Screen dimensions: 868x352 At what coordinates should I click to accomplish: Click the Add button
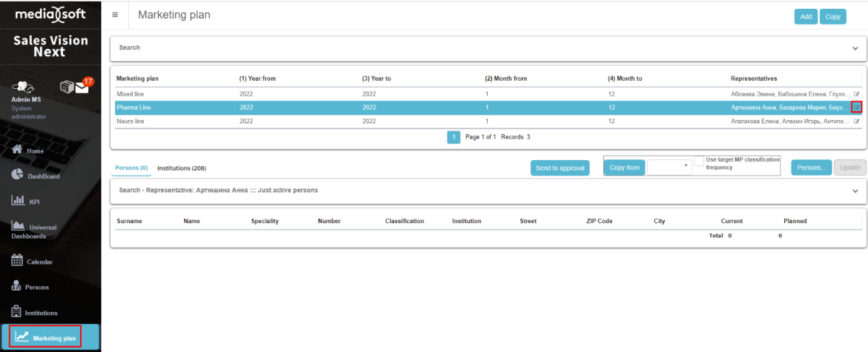pos(805,17)
